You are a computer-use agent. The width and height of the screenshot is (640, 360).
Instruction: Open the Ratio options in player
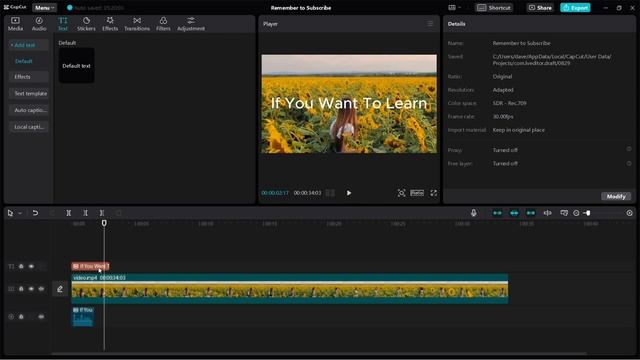click(x=417, y=193)
